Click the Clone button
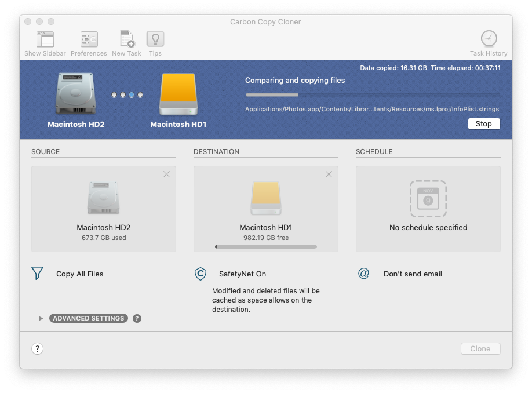This screenshot has height=393, width=532. pos(480,348)
